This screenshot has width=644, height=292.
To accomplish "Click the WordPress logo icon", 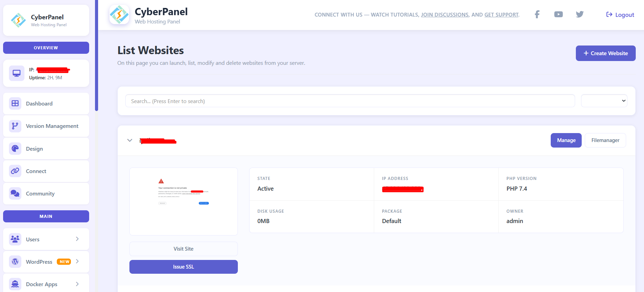I will (15, 262).
